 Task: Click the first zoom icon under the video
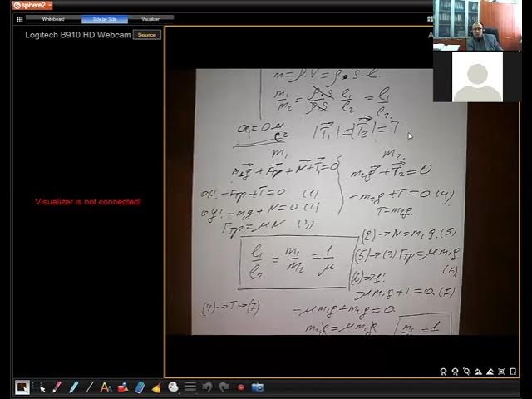(x=443, y=372)
